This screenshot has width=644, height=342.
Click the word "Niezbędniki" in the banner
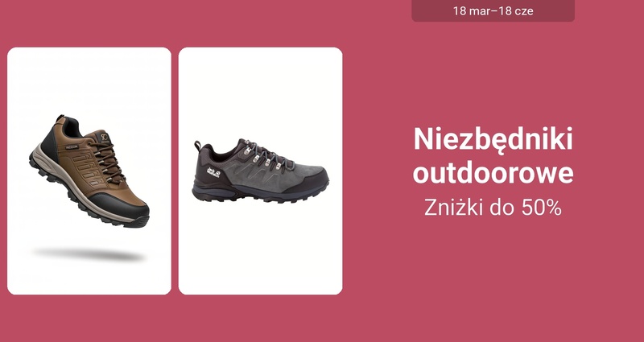tap(493, 139)
